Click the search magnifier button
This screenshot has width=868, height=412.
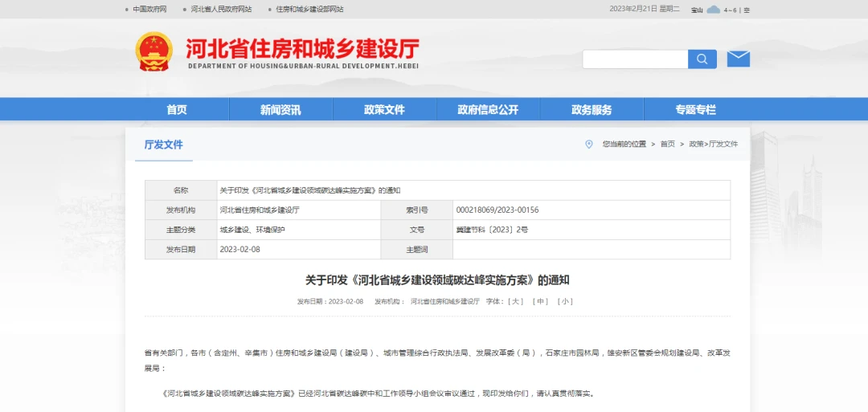pyautogui.click(x=702, y=59)
